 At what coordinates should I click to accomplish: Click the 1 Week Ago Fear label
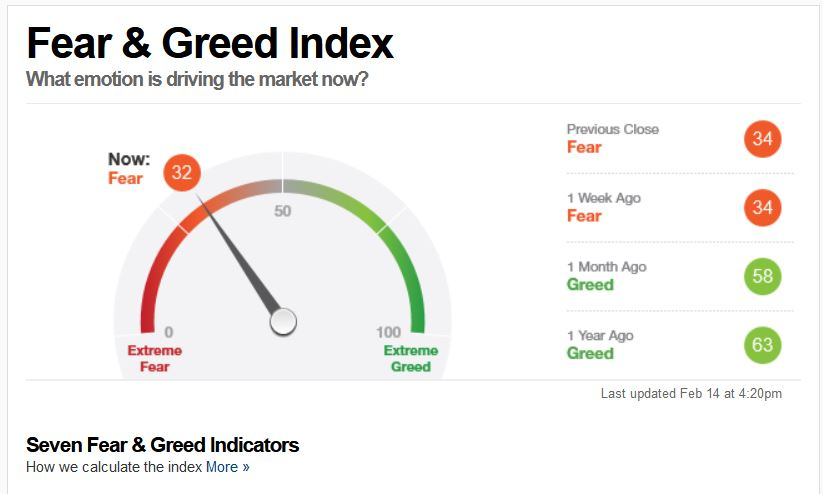click(584, 216)
